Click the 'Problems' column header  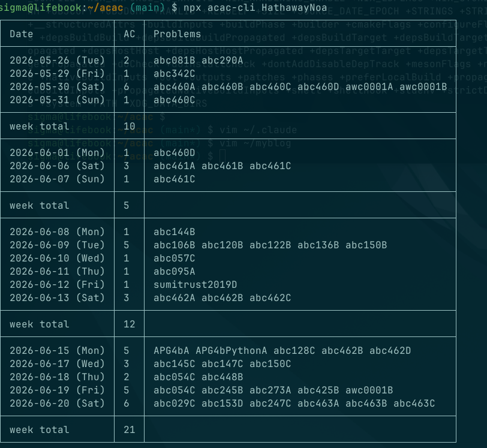point(178,34)
